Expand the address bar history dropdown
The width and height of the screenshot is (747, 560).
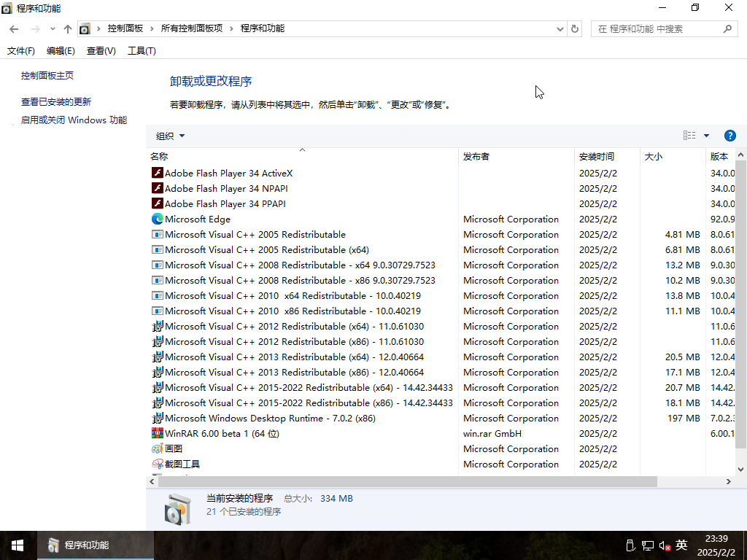pos(560,29)
